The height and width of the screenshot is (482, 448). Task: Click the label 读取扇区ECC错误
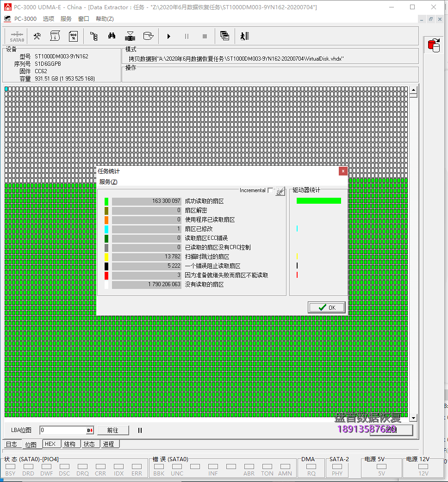(206, 238)
